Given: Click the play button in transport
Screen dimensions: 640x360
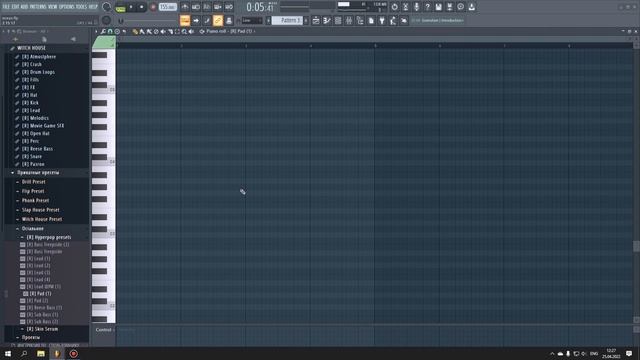Looking at the screenshot, I should (x=131, y=7).
